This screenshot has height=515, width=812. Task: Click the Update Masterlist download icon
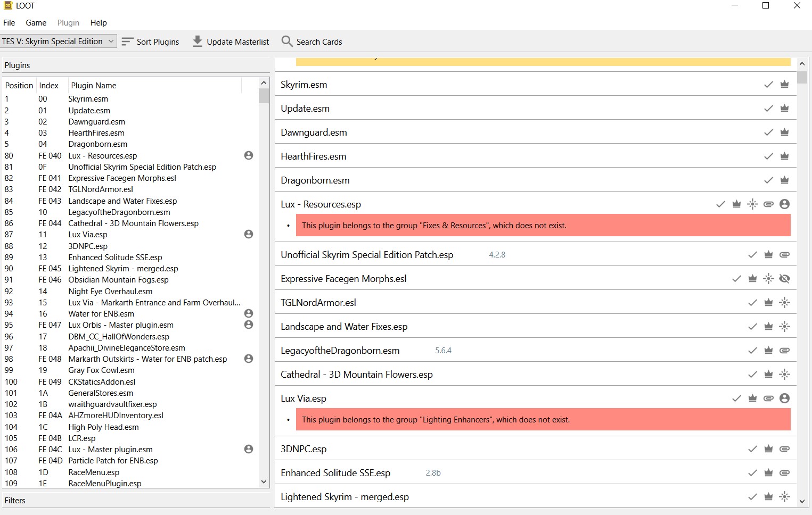pyautogui.click(x=197, y=40)
